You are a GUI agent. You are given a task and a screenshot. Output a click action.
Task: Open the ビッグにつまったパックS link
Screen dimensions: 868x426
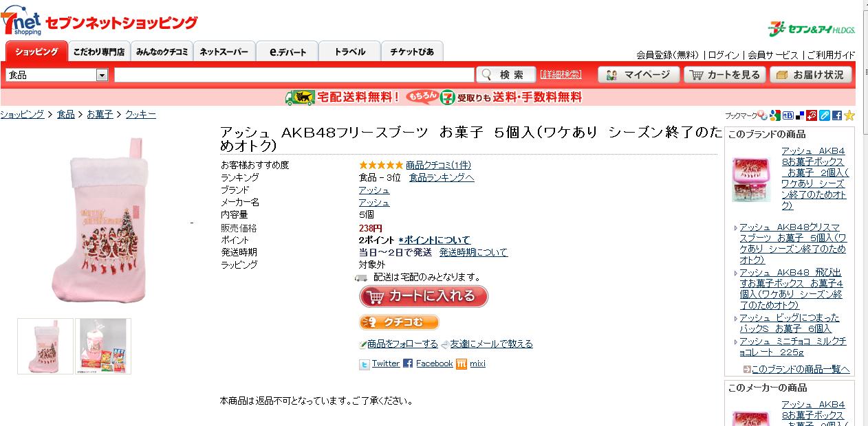(790, 323)
